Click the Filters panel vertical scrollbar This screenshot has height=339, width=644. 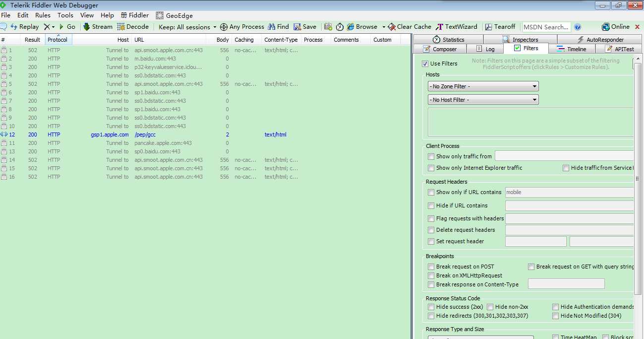click(638, 179)
